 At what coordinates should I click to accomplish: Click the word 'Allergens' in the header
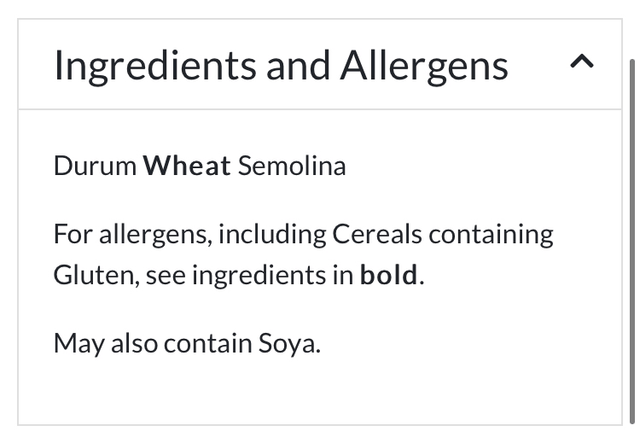tap(424, 66)
